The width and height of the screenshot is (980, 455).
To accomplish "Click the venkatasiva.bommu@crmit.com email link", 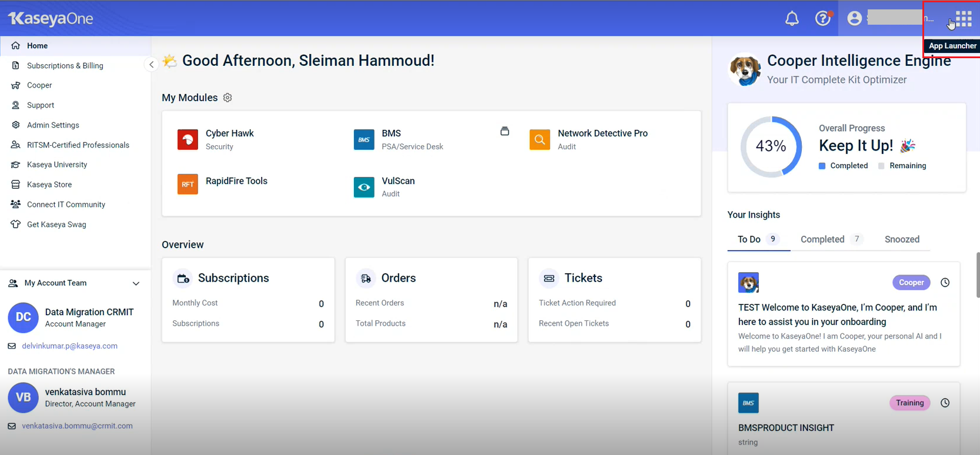I will click(77, 426).
